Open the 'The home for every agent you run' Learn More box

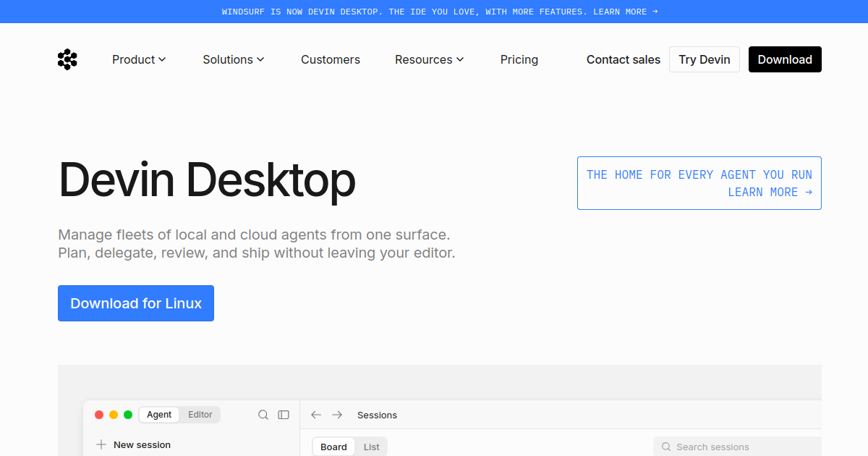coord(699,183)
